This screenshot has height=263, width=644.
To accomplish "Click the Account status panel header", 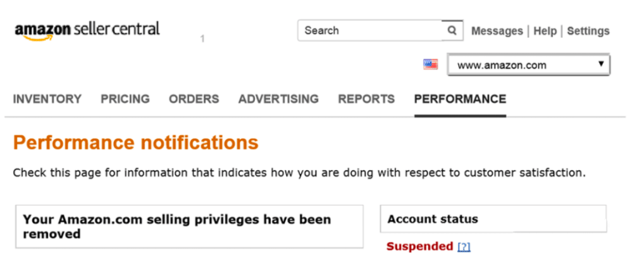I will [493, 219].
